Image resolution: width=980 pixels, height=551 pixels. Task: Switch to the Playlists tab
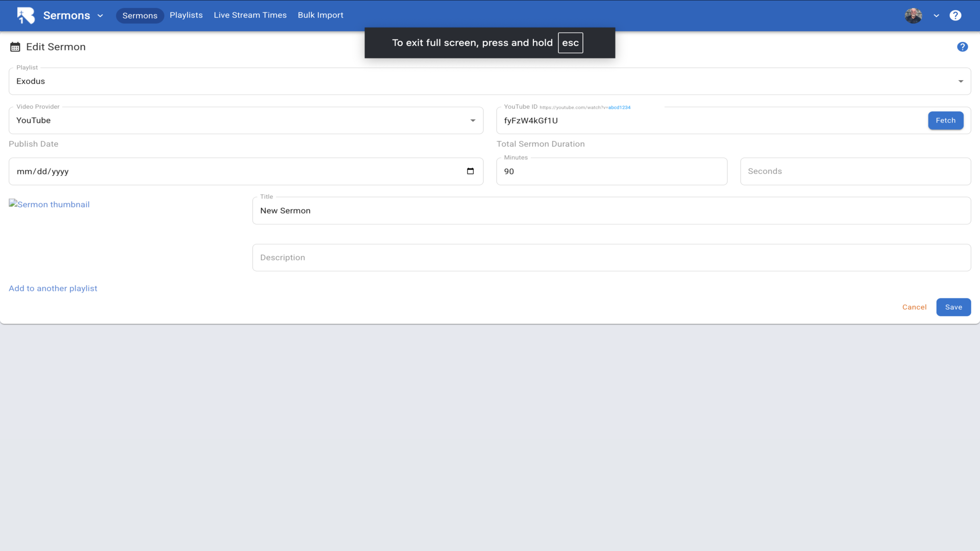click(186, 15)
